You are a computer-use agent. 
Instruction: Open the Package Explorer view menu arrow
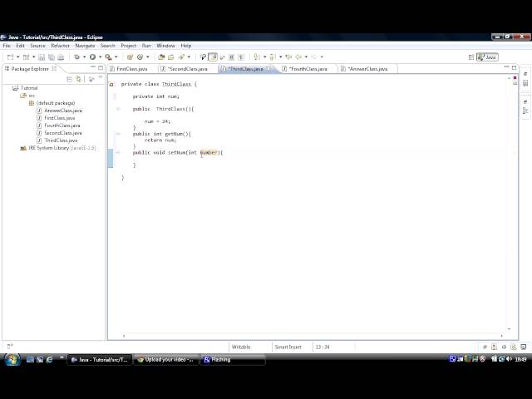point(101,77)
